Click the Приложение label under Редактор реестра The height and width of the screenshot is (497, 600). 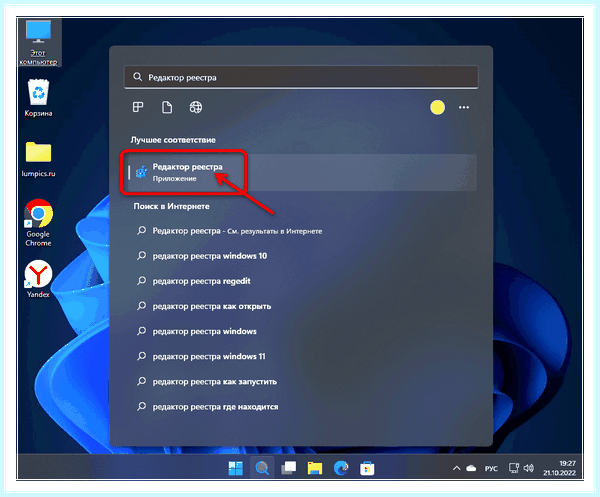pos(174,179)
